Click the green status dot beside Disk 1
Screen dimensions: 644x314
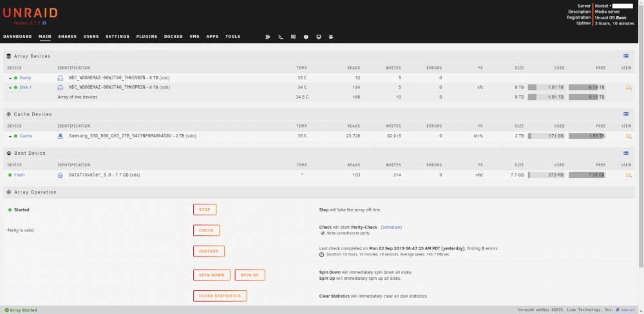[15, 88]
